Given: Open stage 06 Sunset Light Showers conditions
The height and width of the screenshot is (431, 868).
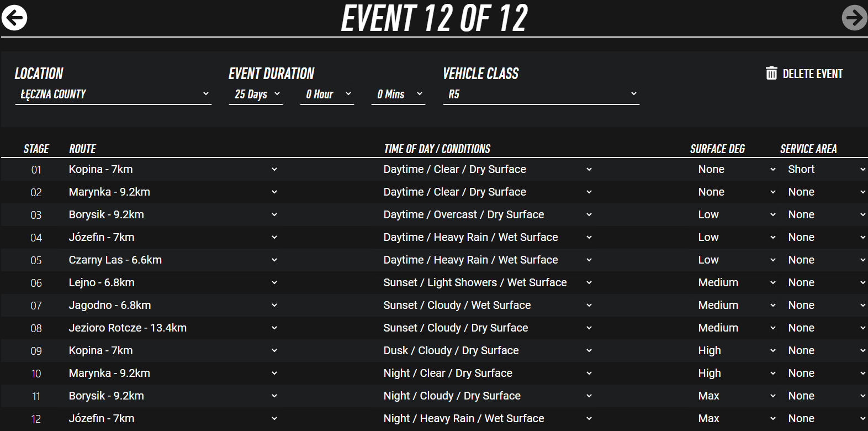Looking at the screenshot, I should click(487, 283).
